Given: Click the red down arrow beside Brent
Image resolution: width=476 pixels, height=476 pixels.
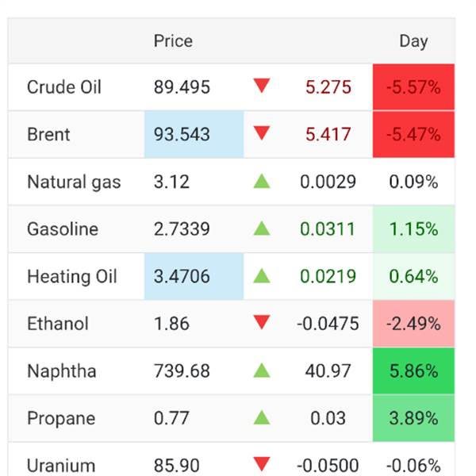Looking at the screenshot, I should 262,134.
